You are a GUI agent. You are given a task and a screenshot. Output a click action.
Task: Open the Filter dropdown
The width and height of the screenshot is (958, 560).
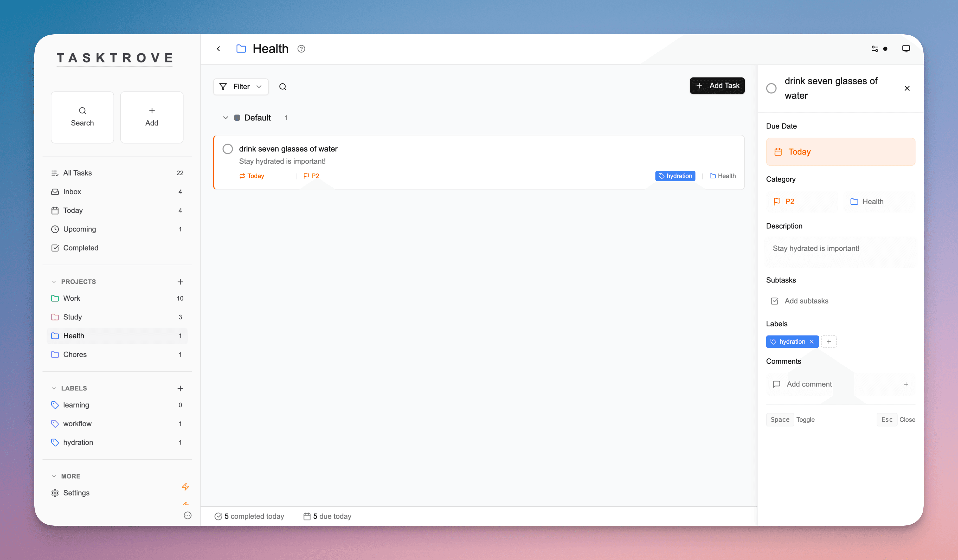pyautogui.click(x=241, y=87)
